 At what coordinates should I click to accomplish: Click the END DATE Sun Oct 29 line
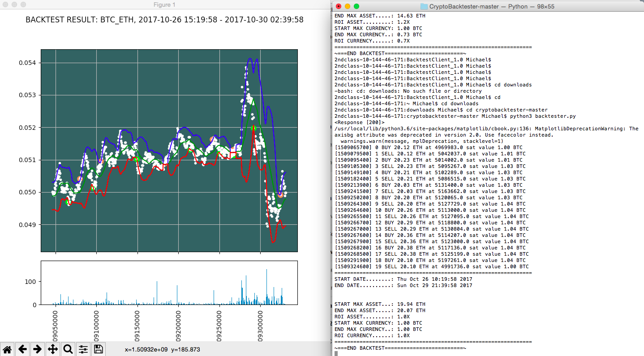tap(403, 285)
